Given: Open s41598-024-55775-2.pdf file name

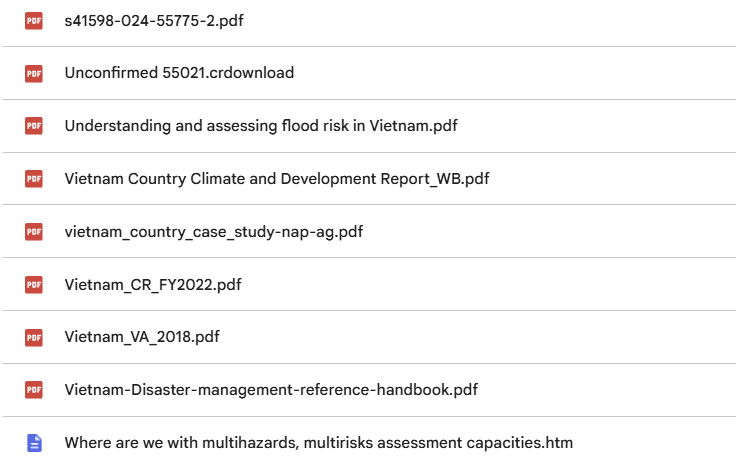Looking at the screenshot, I should (x=154, y=21).
